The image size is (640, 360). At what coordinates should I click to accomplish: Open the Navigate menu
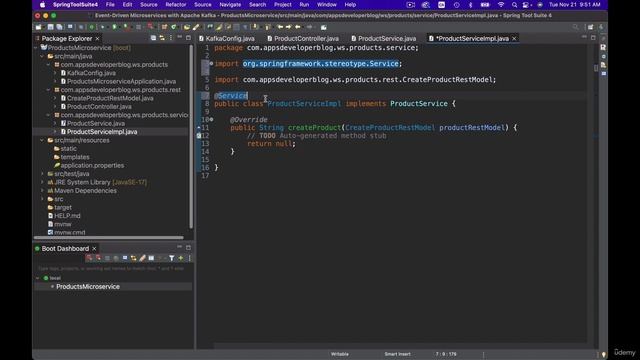230,4
